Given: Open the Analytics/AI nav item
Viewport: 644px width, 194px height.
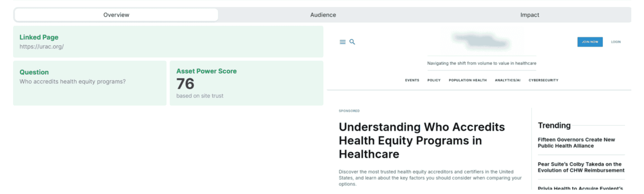Looking at the screenshot, I should (x=508, y=80).
